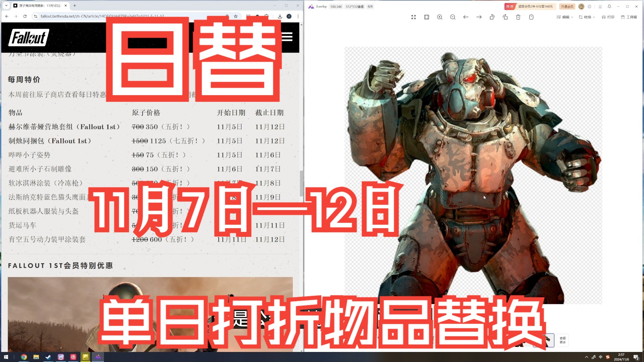Close the 原子商店每周更新 tab

66,5
